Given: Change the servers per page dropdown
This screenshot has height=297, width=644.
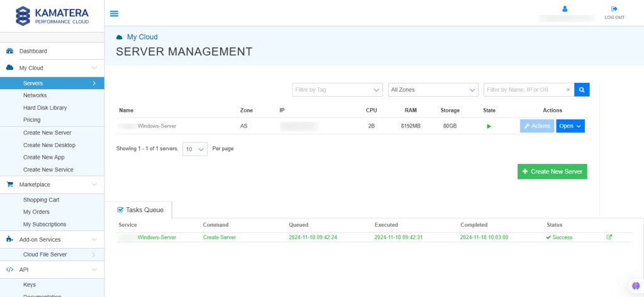Looking at the screenshot, I should tap(194, 149).
